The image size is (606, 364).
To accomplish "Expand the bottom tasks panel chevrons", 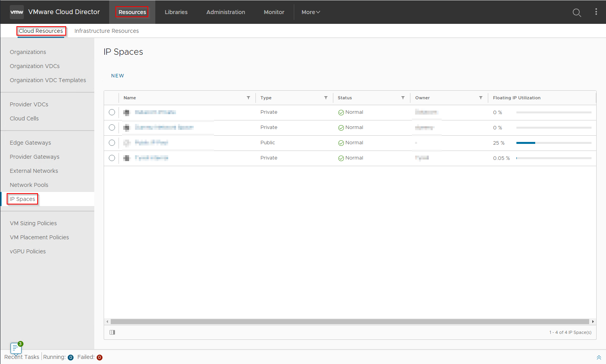I will (x=599, y=357).
